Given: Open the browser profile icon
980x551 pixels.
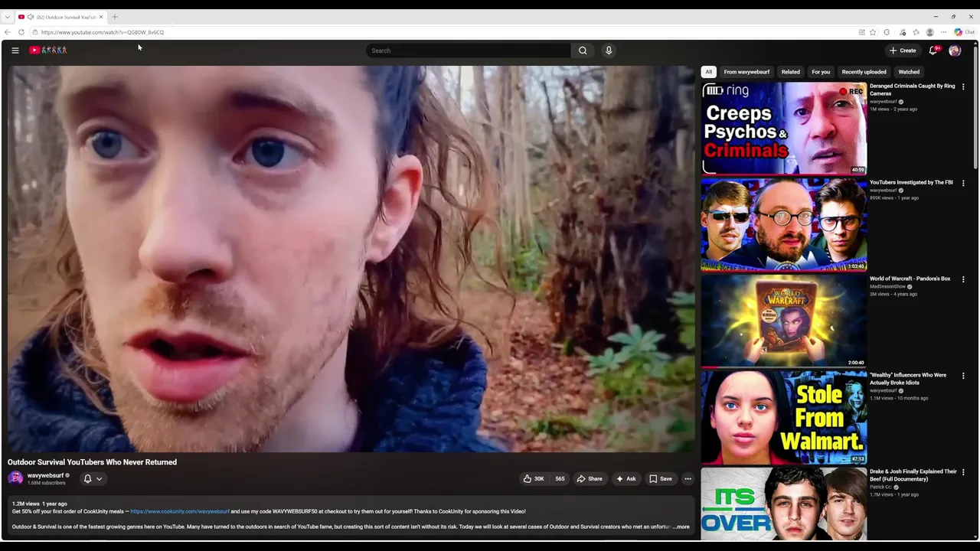Looking at the screenshot, I should pos(930,32).
